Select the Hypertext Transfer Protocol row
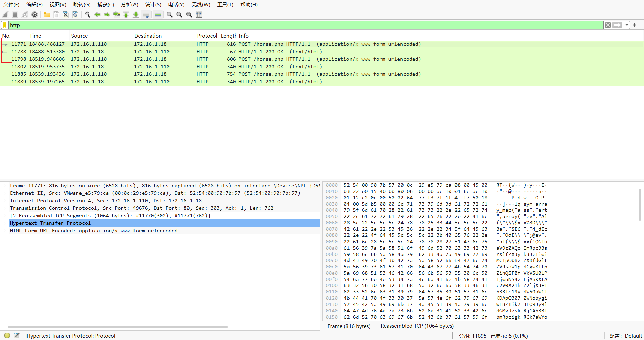 pyautogui.click(x=164, y=223)
